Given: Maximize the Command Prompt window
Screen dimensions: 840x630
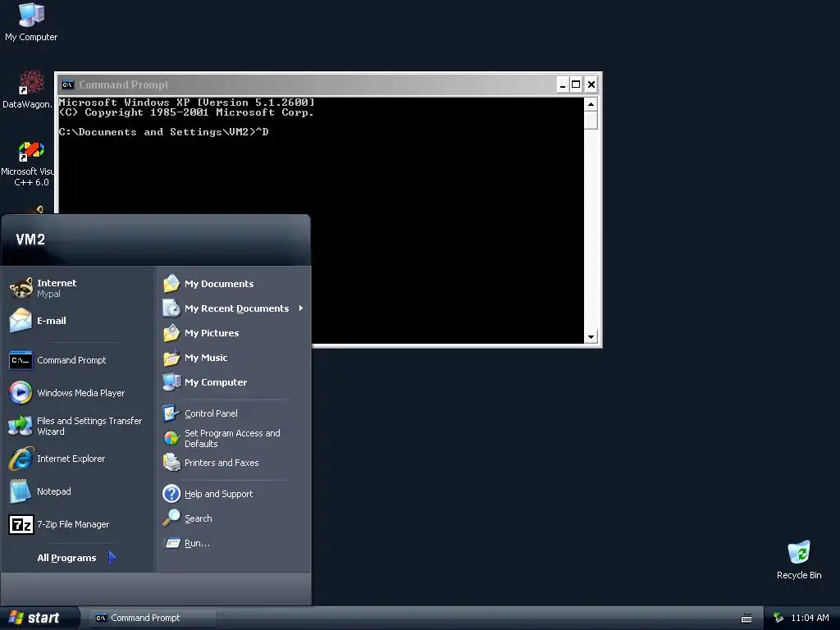Looking at the screenshot, I should (x=576, y=84).
